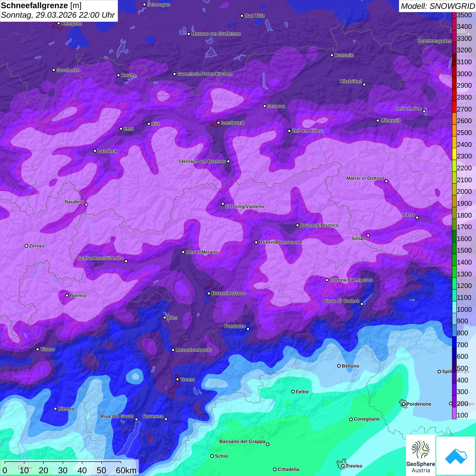Screen dimensions: 476x476
Task: Click the Bassano del Grappa label
Action: click(242, 441)
